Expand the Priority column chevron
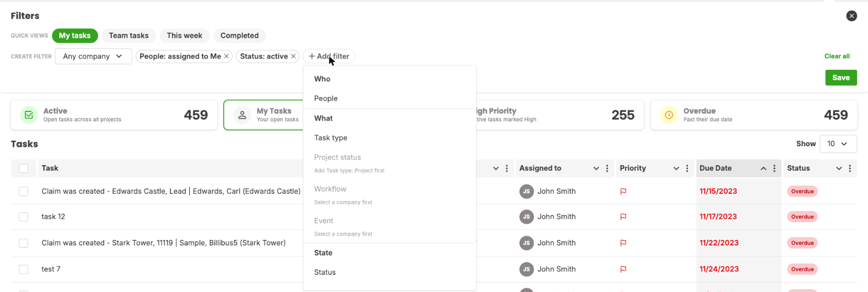 pos(676,168)
